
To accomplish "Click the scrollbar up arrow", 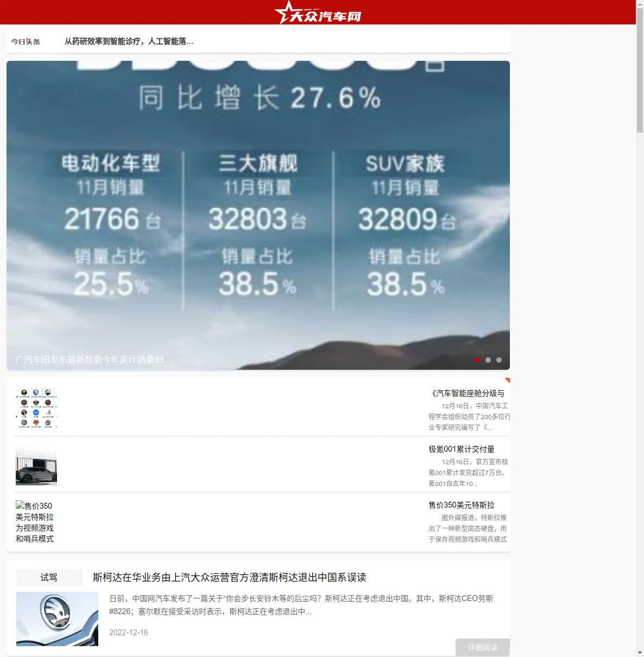I will [640, 4].
